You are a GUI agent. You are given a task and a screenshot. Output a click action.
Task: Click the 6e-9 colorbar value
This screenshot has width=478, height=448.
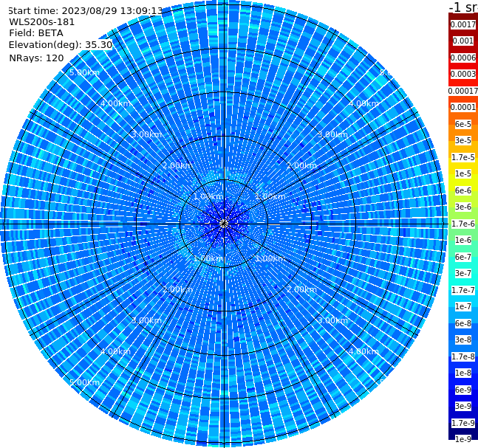coord(462,390)
